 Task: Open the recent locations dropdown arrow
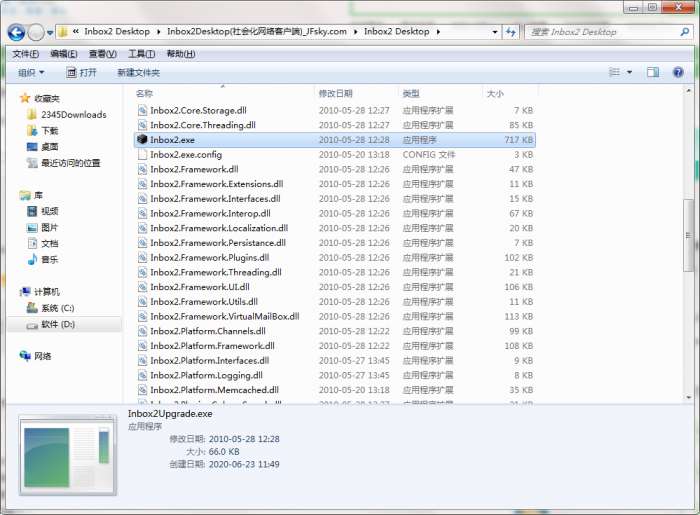[x=50, y=33]
